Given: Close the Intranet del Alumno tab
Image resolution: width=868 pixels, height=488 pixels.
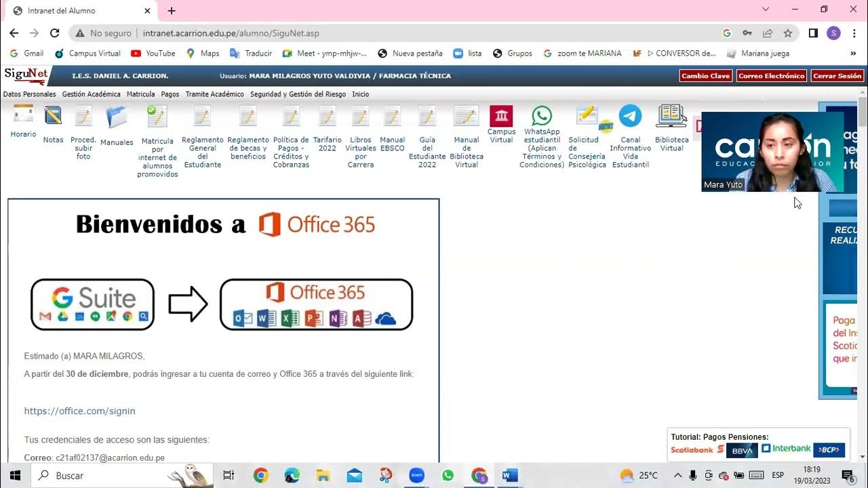Looking at the screenshot, I should click(148, 11).
